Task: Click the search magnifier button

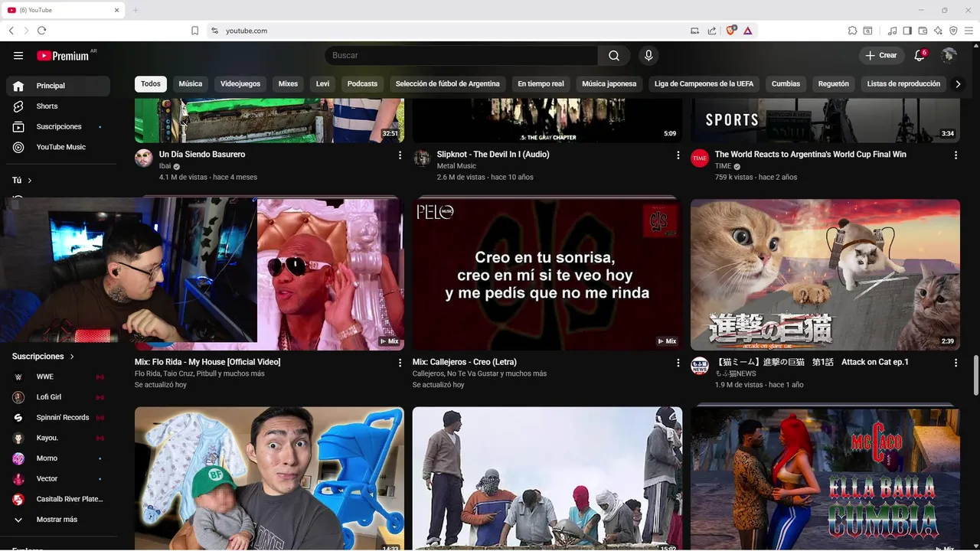Action: point(614,56)
